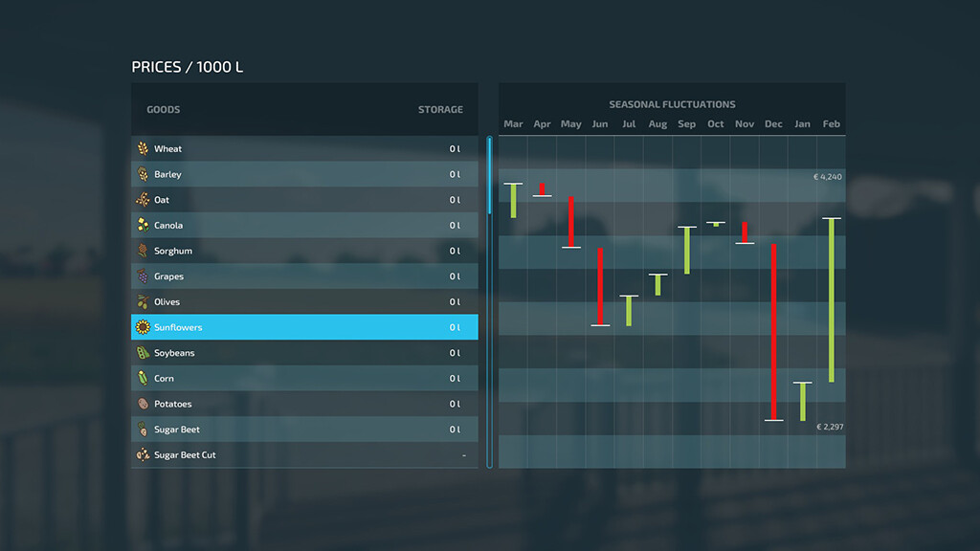Click the February green price bar

point(832,300)
